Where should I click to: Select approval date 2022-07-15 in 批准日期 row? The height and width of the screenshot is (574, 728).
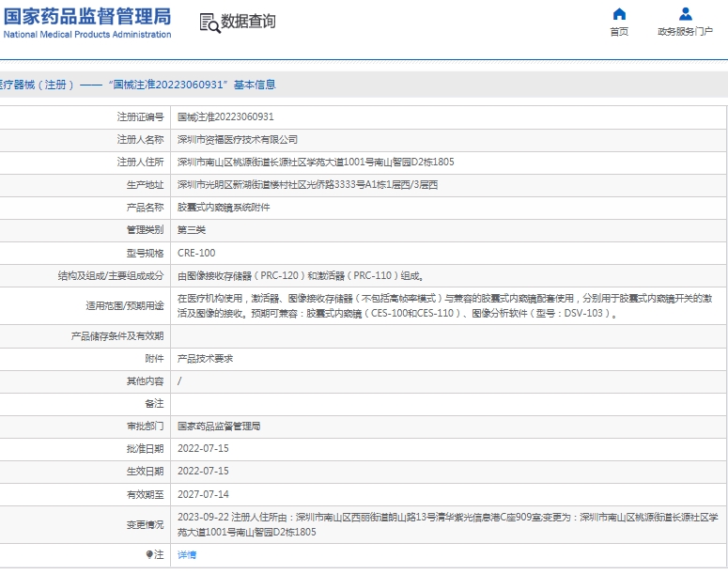coord(203,449)
